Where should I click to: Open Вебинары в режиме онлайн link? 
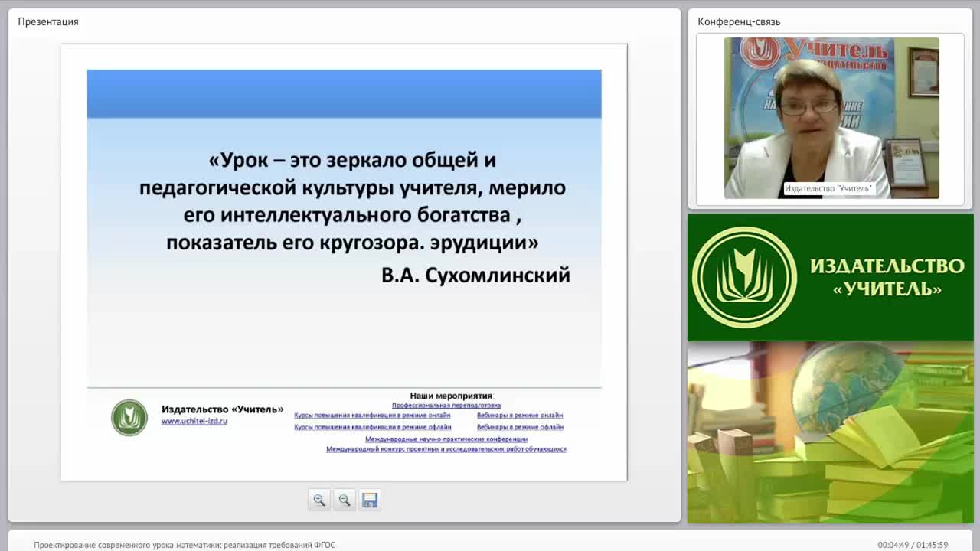point(520,416)
